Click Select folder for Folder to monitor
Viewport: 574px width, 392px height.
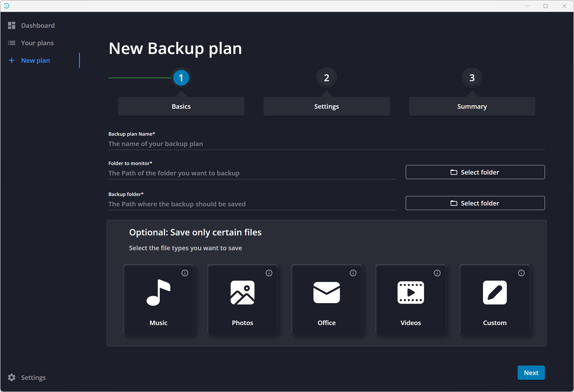tap(475, 172)
